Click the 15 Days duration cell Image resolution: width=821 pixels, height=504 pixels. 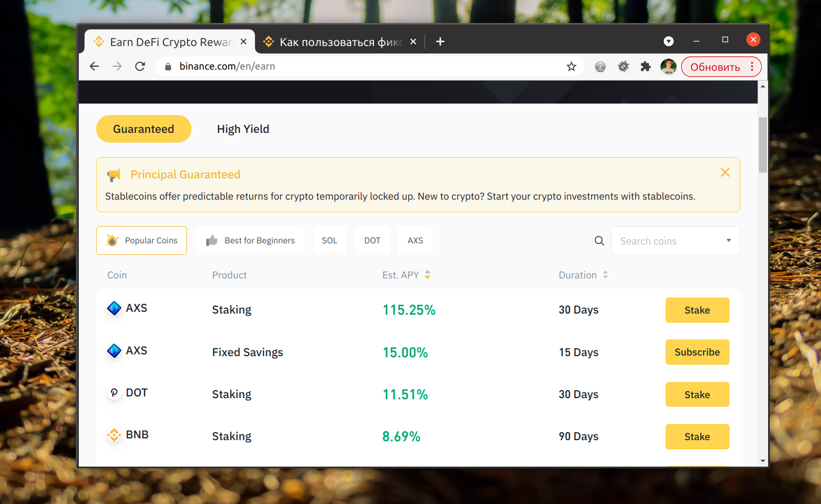click(579, 352)
